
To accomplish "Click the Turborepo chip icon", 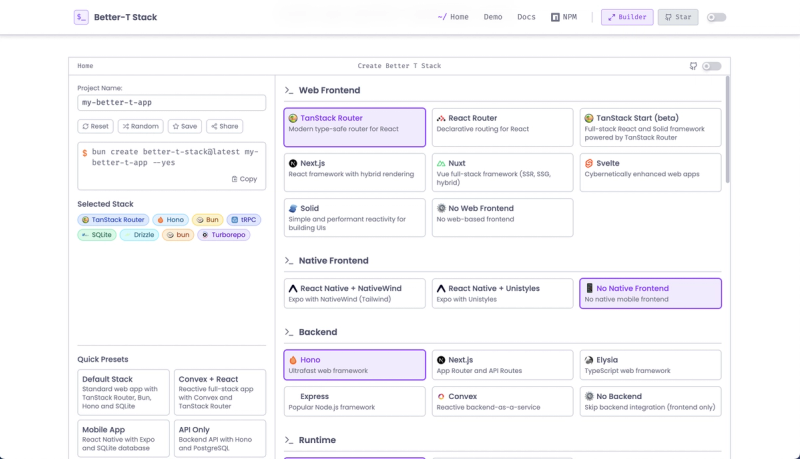I will tap(205, 235).
